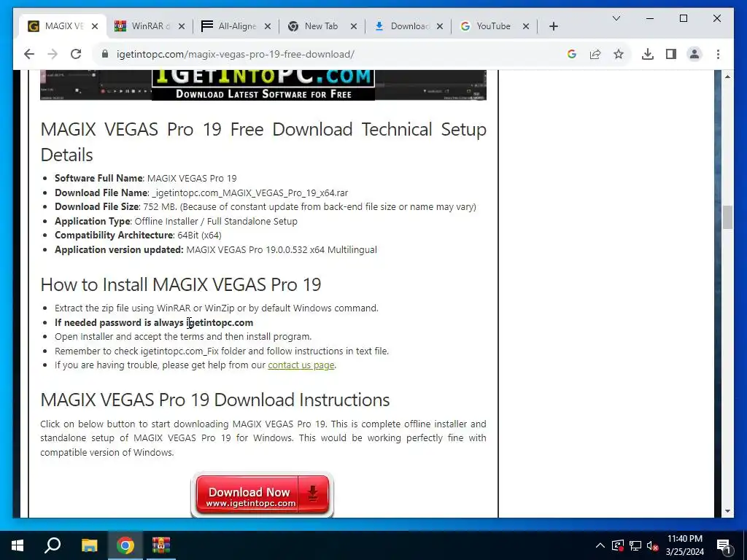This screenshot has width=747, height=560.
Task: Reload the current page
Action: [x=76, y=54]
